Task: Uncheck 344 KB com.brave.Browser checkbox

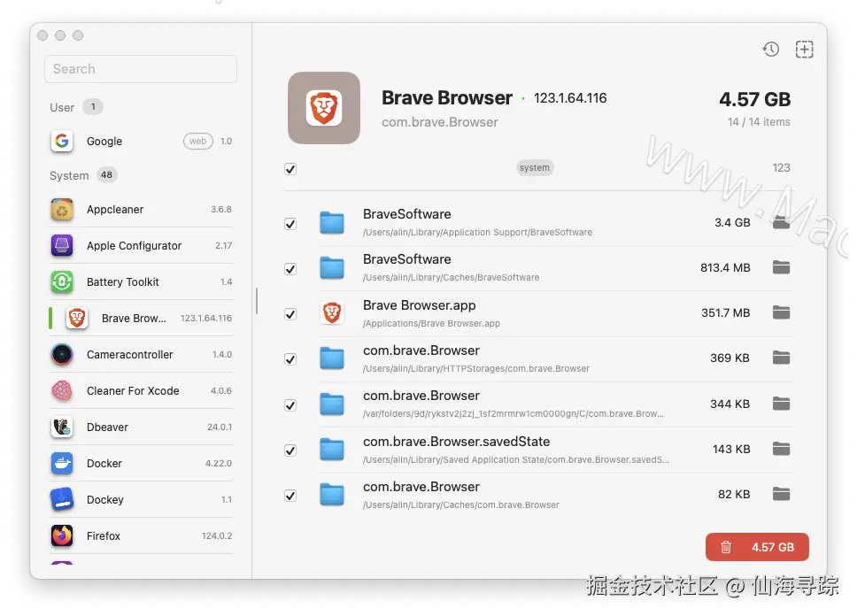Action: click(x=290, y=405)
